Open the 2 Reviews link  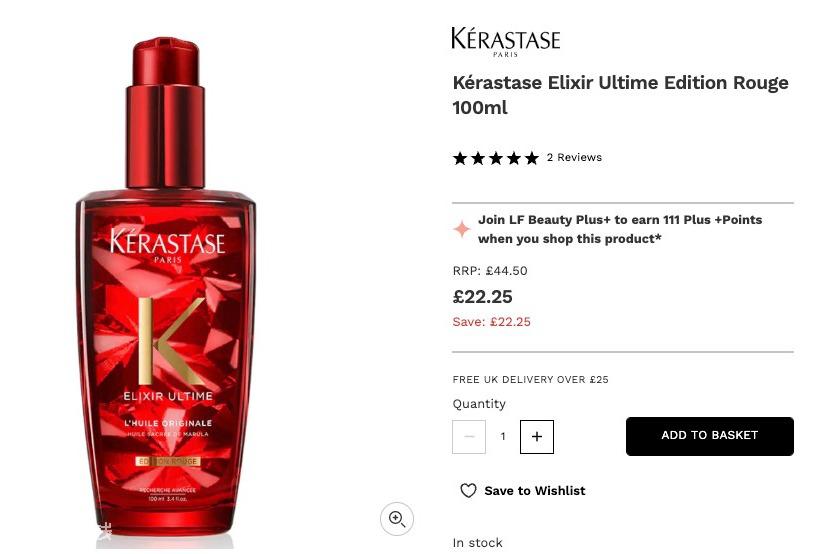pos(574,157)
